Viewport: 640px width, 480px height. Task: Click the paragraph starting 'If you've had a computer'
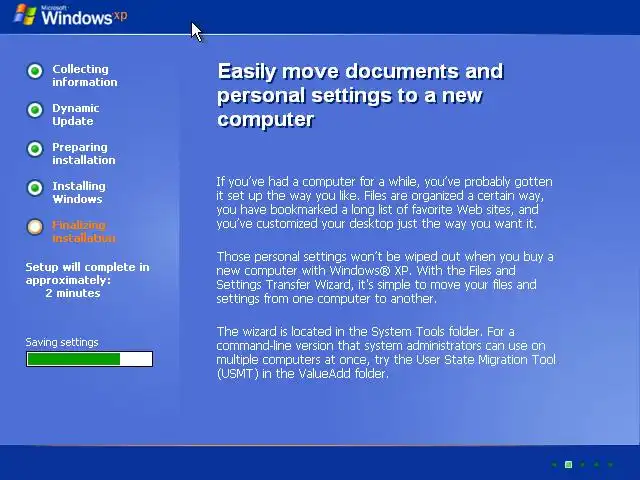pos(384,202)
